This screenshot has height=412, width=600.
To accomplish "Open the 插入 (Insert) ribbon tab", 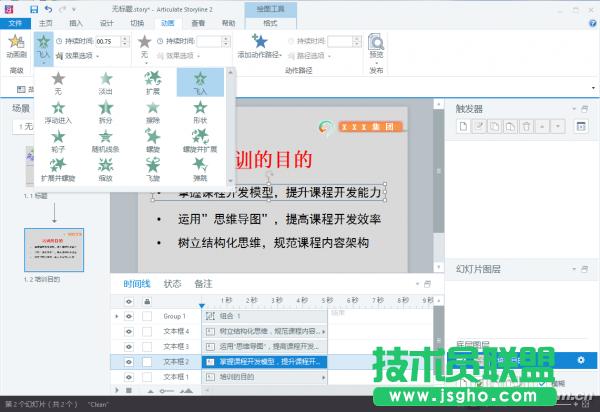I will coord(77,21).
